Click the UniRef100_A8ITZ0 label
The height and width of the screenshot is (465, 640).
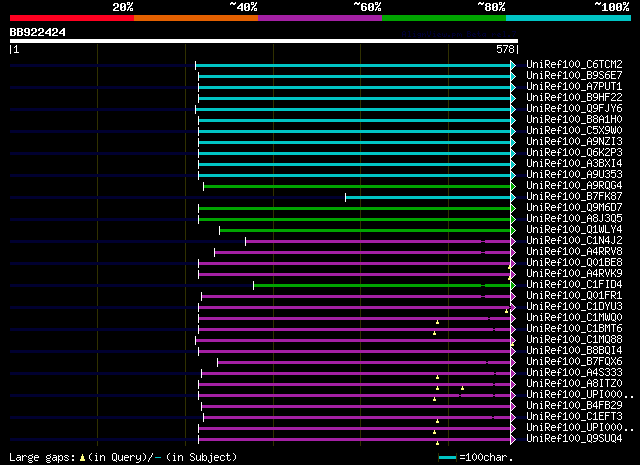click(574, 384)
